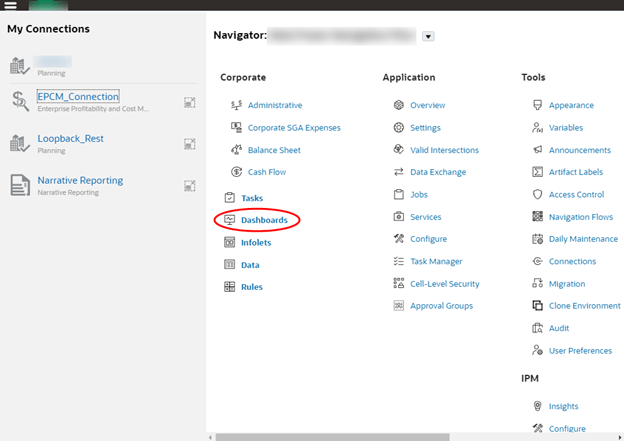Expand the Navigator flow dropdown arrow
This screenshot has width=624, height=441.
(428, 36)
